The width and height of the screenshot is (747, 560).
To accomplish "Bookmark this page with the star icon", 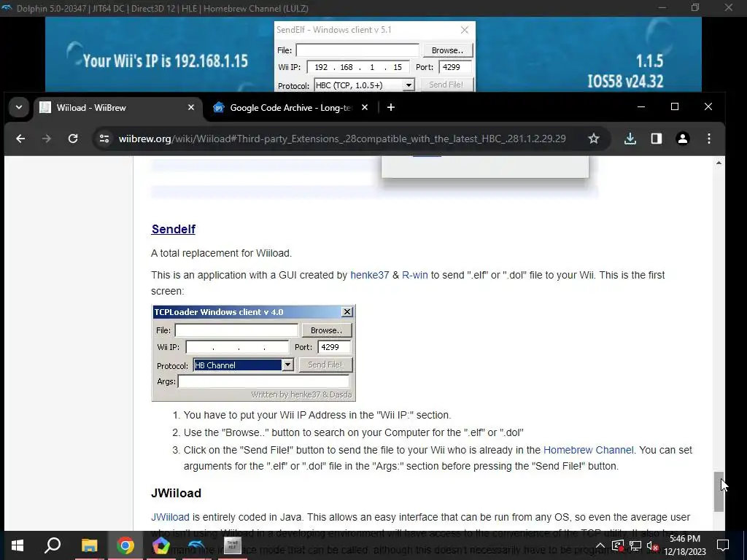I will (594, 139).
